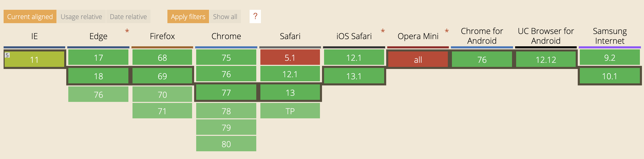Screen dimensions: 644x159
Task: Select the Current aligned view
Action: 30,16
